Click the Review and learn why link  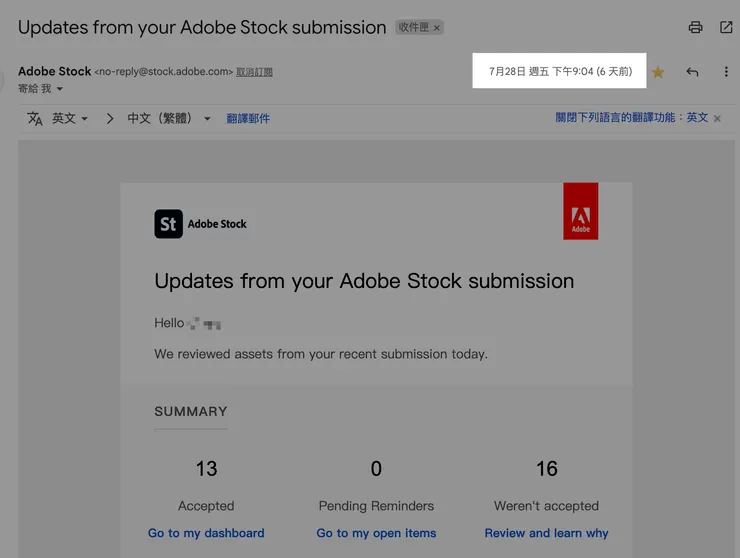tap(546, 533)
